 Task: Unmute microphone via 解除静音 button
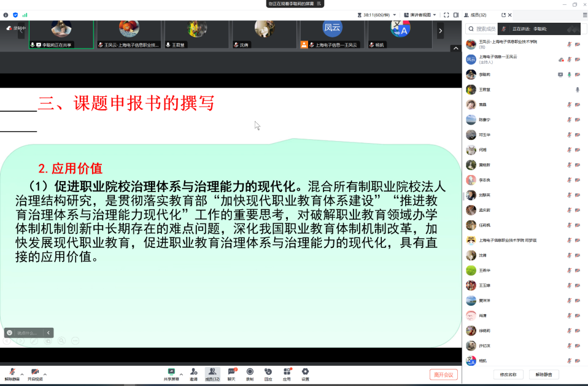12,372
